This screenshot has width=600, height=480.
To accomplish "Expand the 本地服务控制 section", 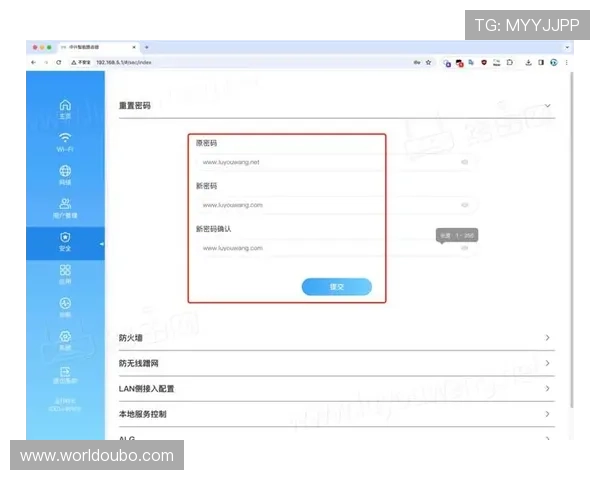I will tap(337, 414).
